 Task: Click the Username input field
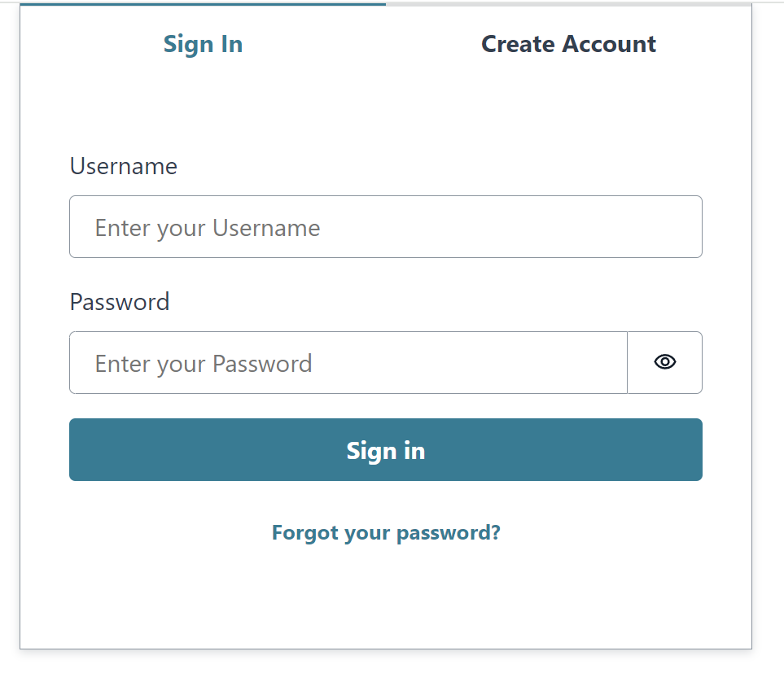(385, 227)
